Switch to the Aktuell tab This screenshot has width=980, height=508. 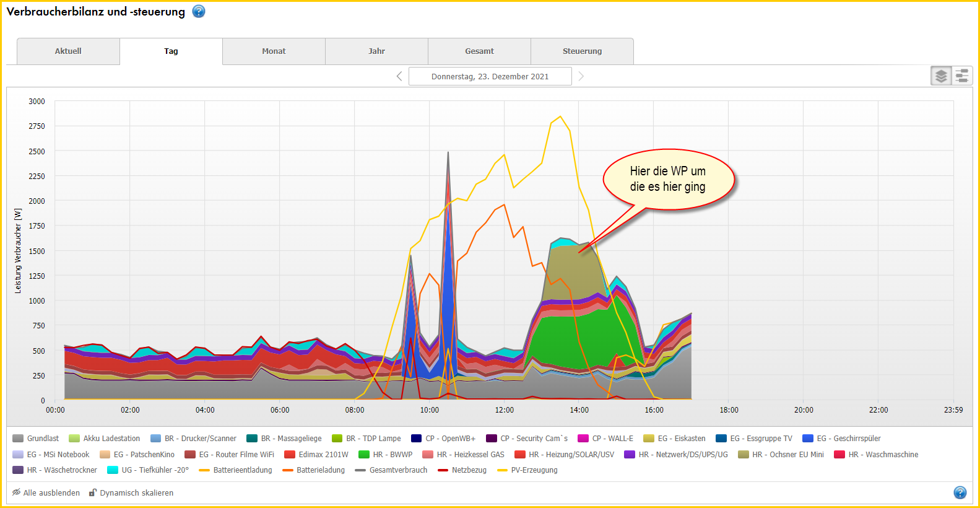point(68,51)
